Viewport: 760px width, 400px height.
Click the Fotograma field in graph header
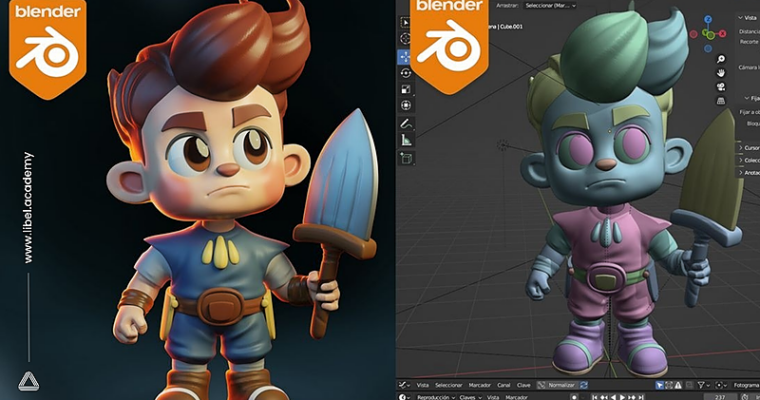[745, 385]
